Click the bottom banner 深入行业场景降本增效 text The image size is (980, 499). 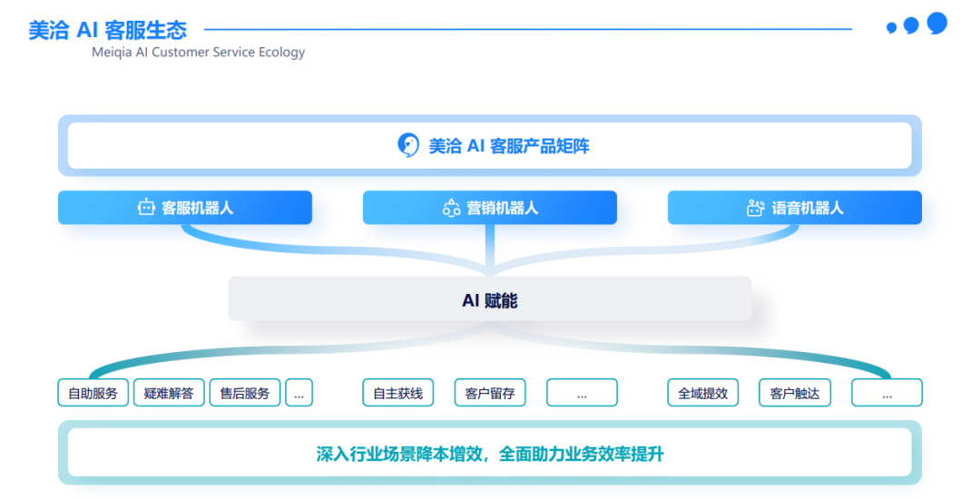(490, 454)
